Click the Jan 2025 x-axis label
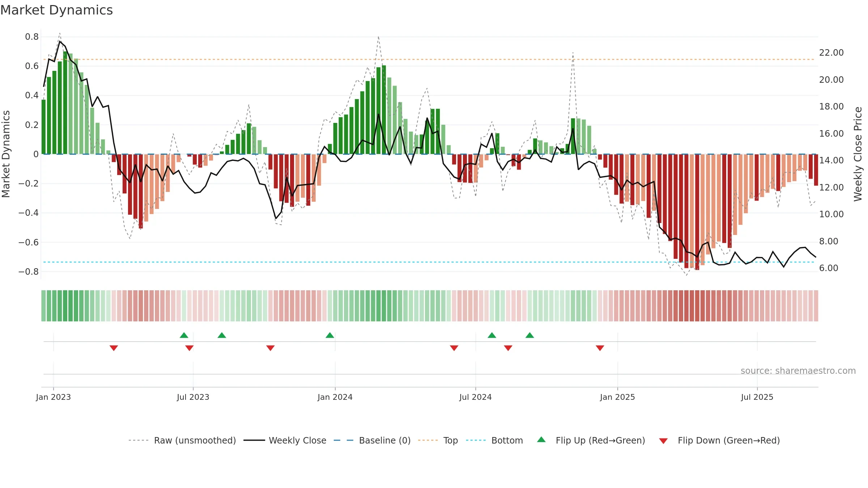 (x=618, y=397)
